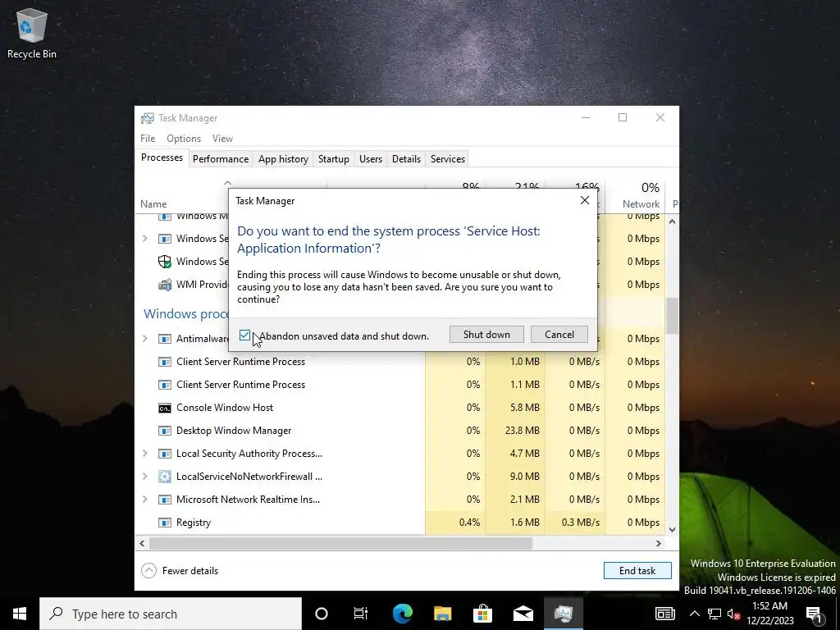Click the taskbar clock showing 1:52 AM
This screenshot has width=840, height=630.
(769, 614)
